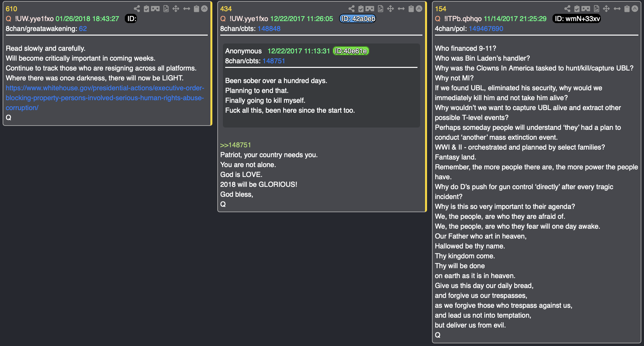Screen dimensions: 644x346
Task: Click timestamp 01/26/2018 18:43:27
Action: coord(87,19)
